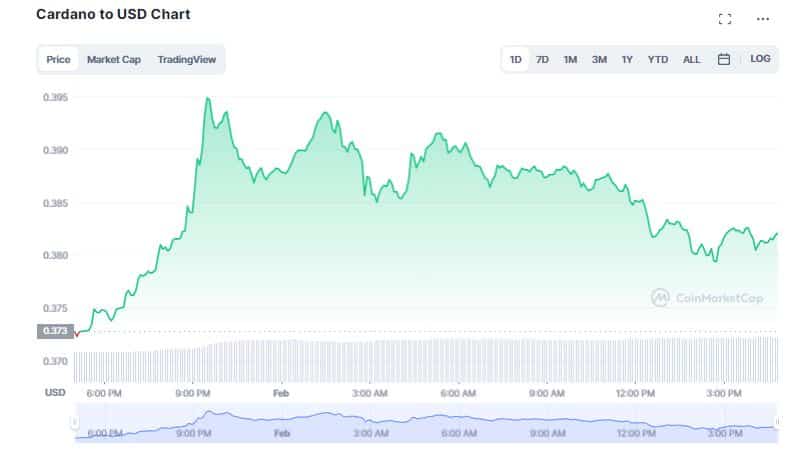This screenshot has height=453, width=804.
Task: Open the three-dot more options menu
Action: click(x=762, y=19)
